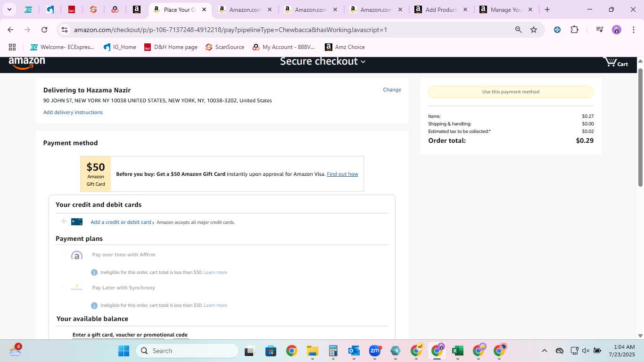Click the info icon under Affirm option
644x362 pixels.
point(94,272)
